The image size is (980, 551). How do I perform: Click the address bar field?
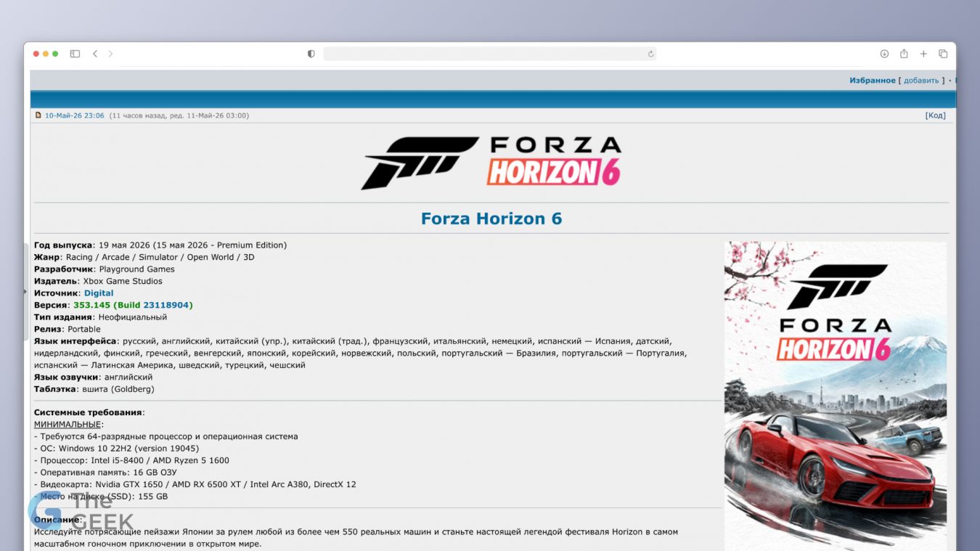pyautogui.click(x=489, y=54)
